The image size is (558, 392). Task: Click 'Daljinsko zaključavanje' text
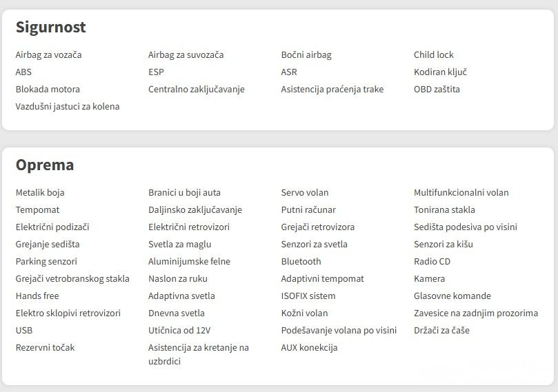pyautogui.click(x=195, y=210)
